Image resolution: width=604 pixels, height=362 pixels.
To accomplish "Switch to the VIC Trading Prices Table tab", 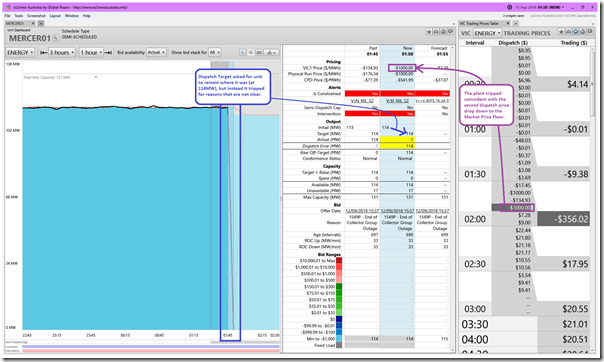I will coord(481,23).
